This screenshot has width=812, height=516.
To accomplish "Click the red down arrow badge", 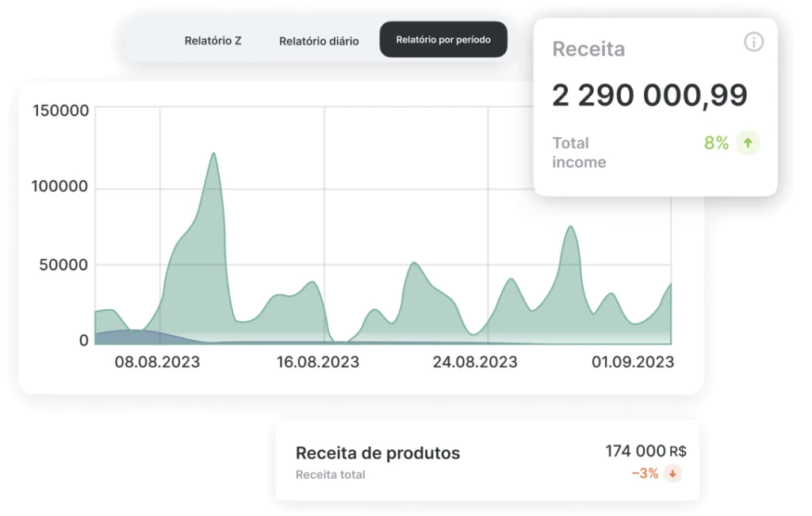I will 672,474.
